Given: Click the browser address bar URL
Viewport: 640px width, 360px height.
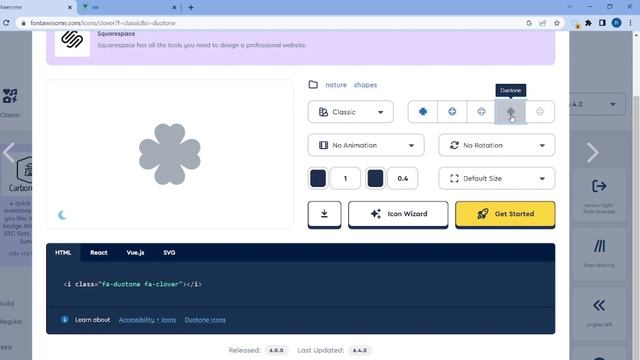Looking at the screenshot, I should click(103, 23).
